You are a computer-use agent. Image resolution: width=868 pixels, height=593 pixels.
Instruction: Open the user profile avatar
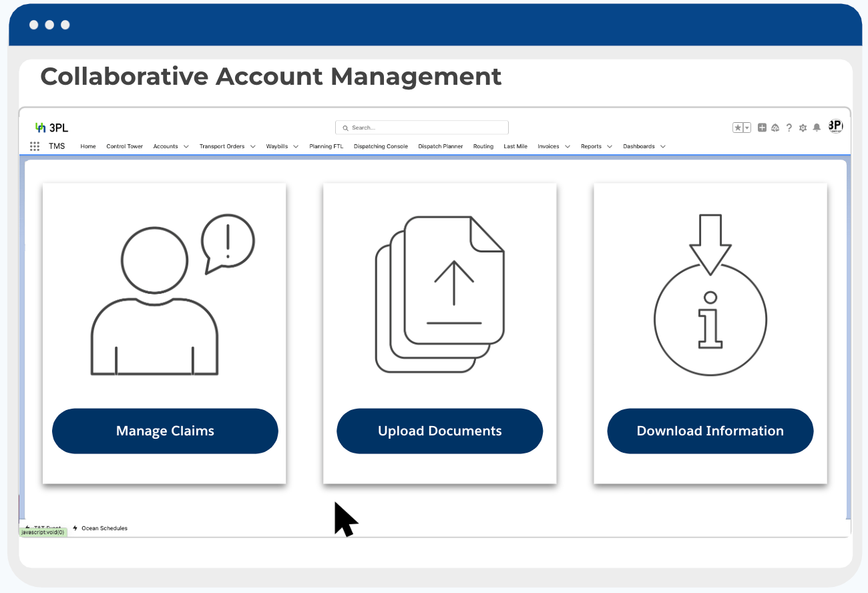(835, 126)
